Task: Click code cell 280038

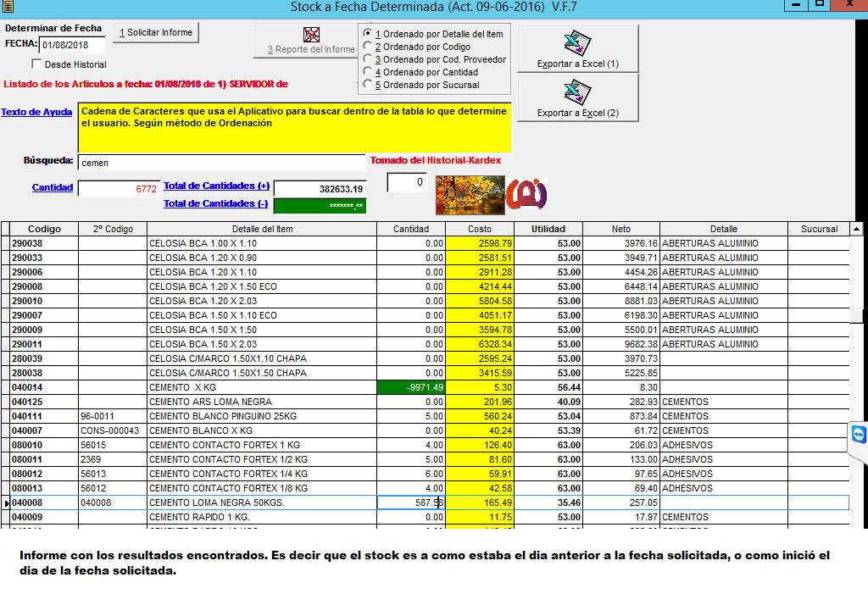Action: (44, 373)
